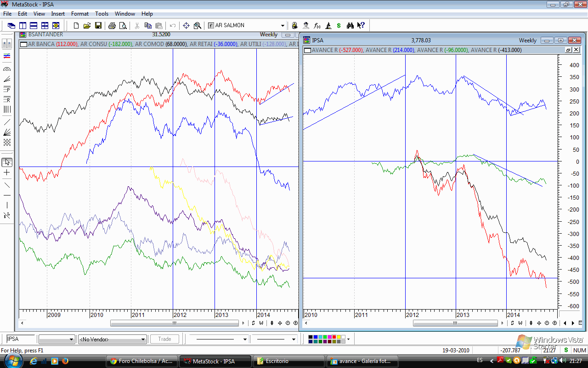Expand the AR SALMON indicator dropdown
This screenshot has width=588, height=368.
click(x=283, y=26)
